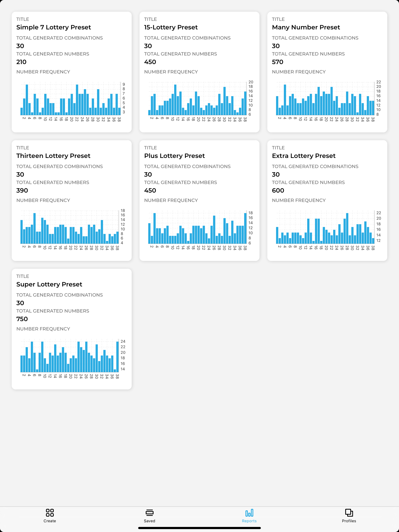Switch to the Profiles tab label
This screenshot has height=532, width=399.
(349, 521)
